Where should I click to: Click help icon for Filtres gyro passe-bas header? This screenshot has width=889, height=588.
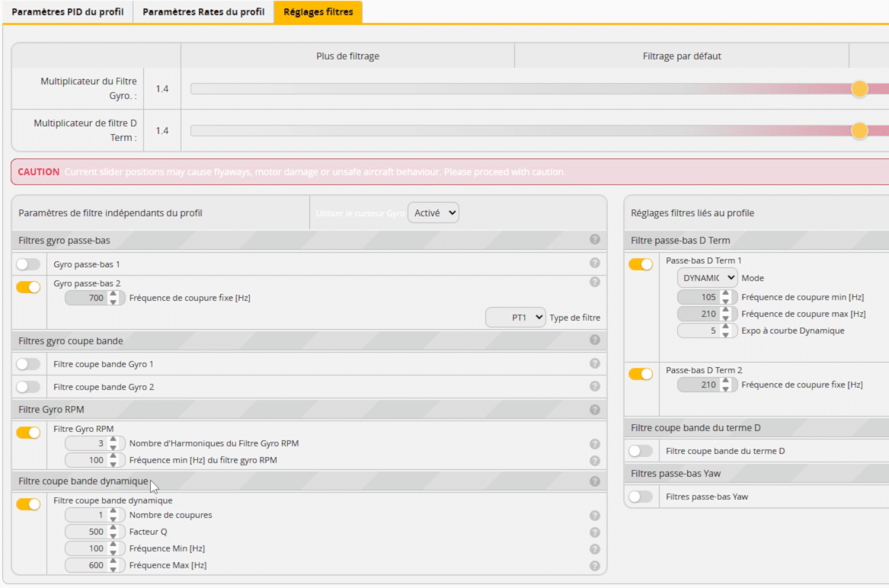click(x=595, y=240)
